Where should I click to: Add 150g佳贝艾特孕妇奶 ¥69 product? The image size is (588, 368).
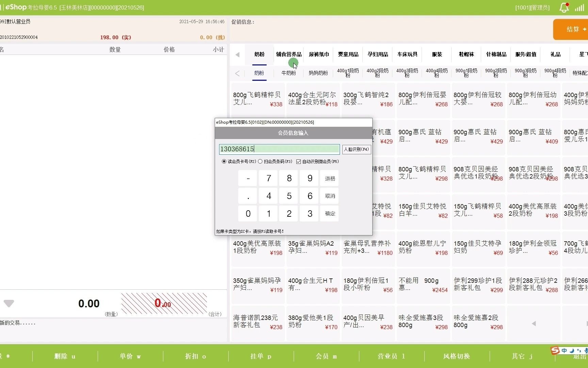(478, 249)
